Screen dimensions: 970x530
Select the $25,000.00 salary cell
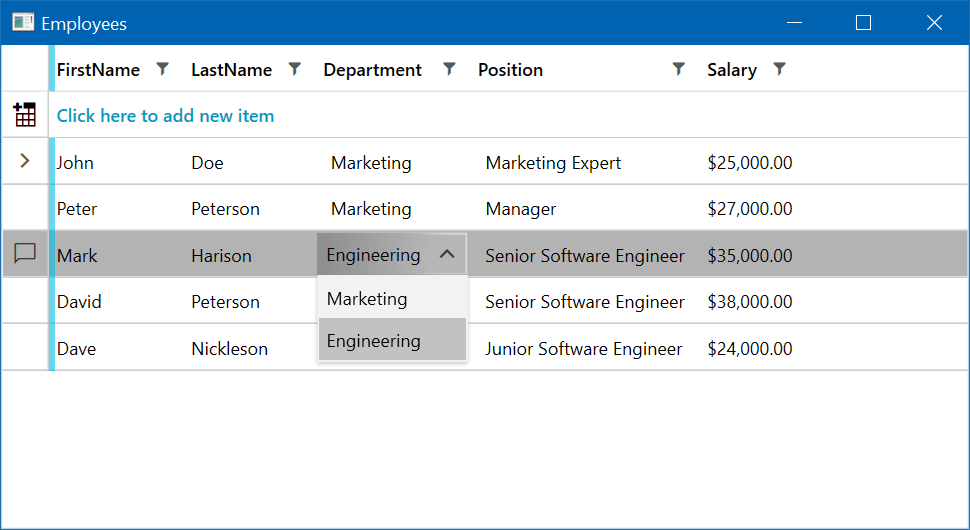click(x=750, y=161)
